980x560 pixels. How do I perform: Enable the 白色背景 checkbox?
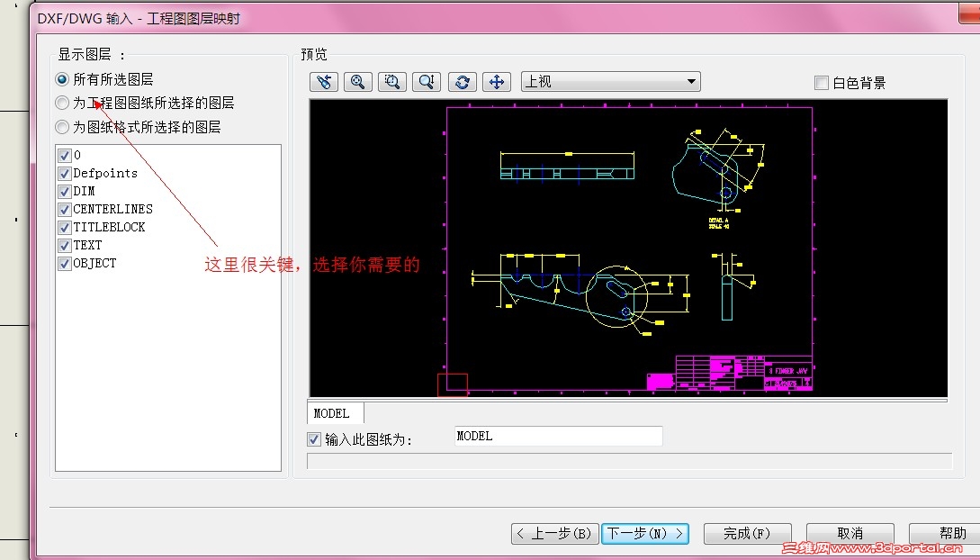tap(822, 83)
